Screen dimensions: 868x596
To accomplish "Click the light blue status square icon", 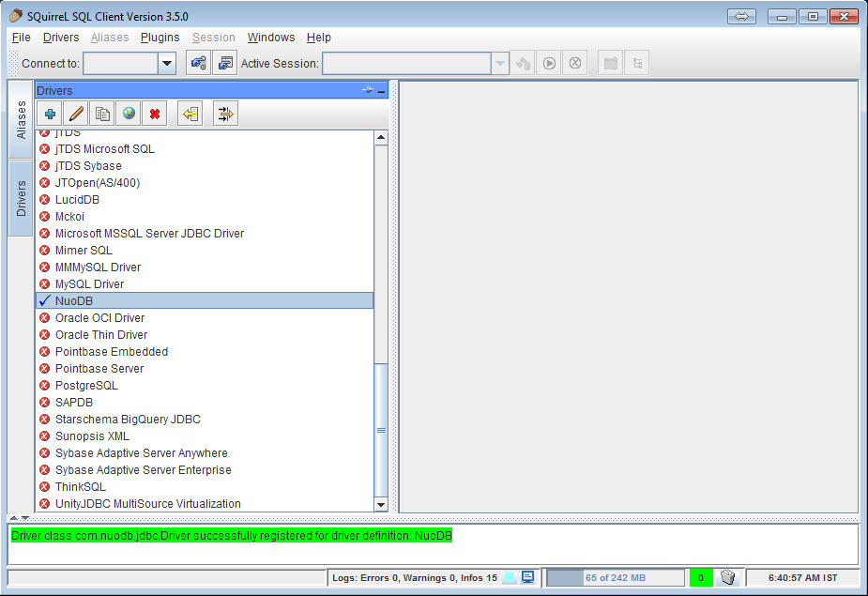I will point(510,578).
